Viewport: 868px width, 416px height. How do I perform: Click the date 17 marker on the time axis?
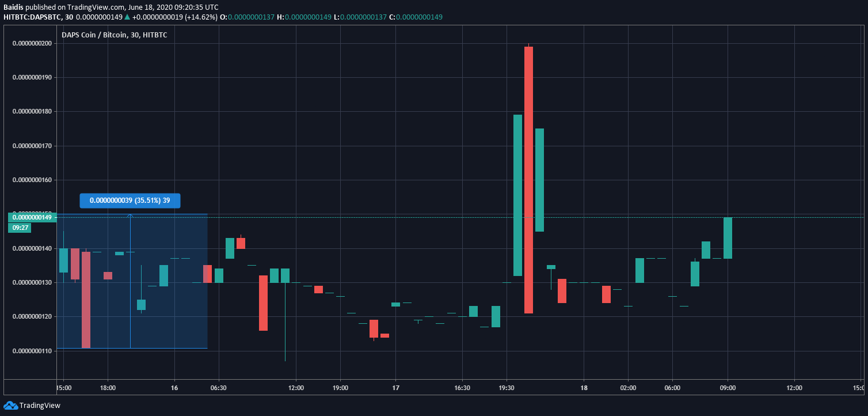point(395,388)
